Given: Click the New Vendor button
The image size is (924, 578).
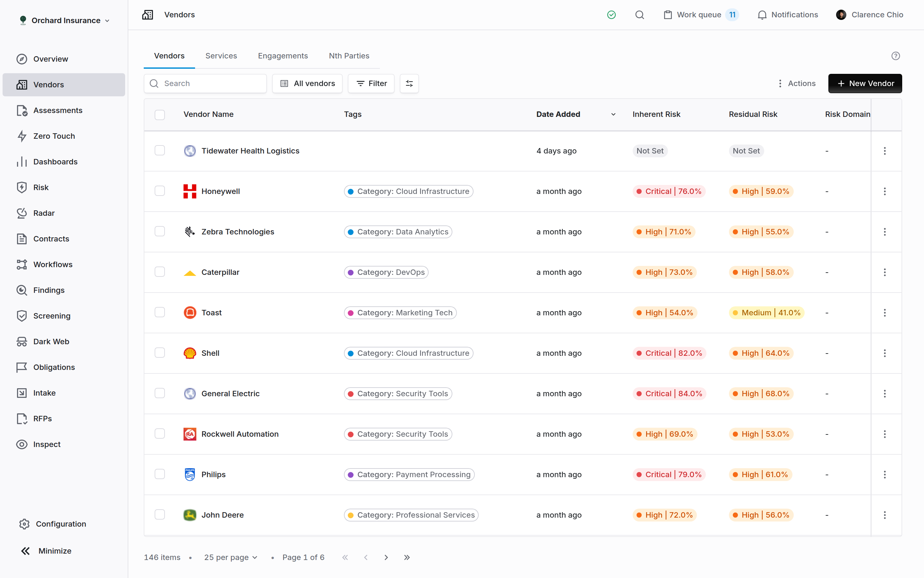Looking at the screenshot, I should (x=865, y=83).
